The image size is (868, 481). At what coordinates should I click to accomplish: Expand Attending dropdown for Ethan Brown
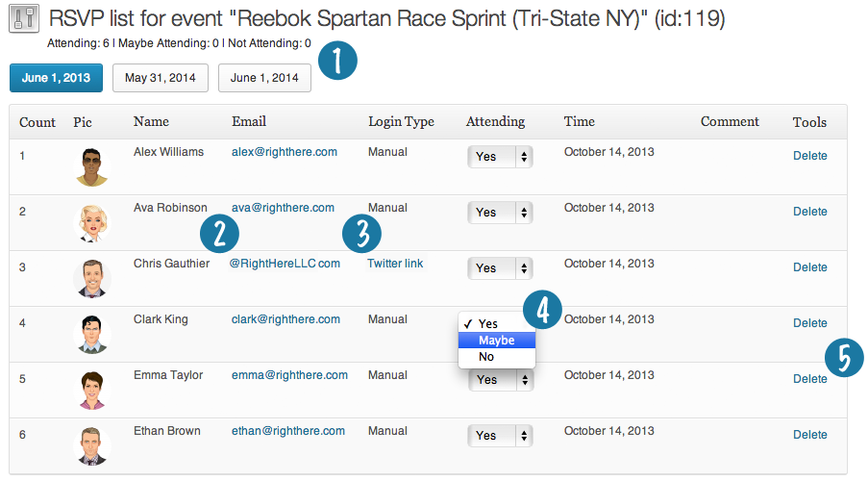[x=500, y=436]
